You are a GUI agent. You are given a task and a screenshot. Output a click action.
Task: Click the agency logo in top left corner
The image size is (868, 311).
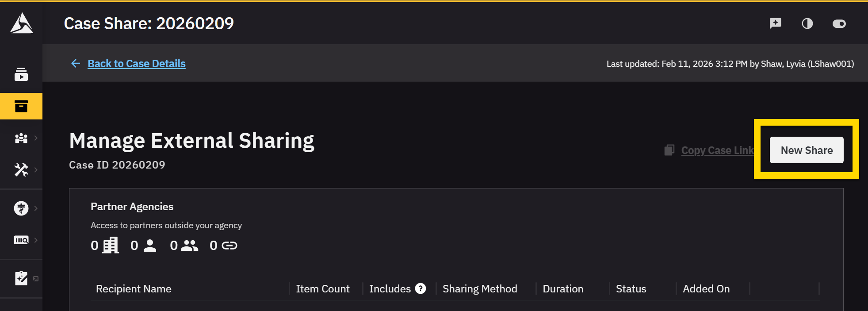pyautogui.click(x=21, y=23)
